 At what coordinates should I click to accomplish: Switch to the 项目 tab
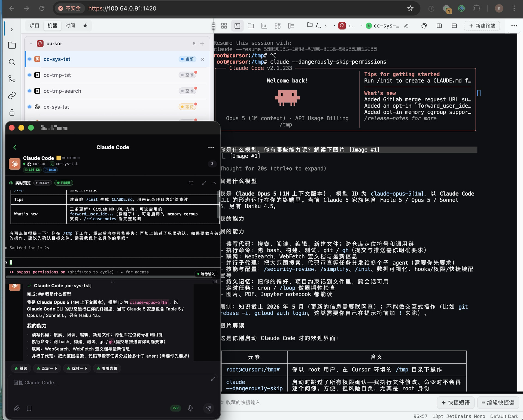[34, 26]
